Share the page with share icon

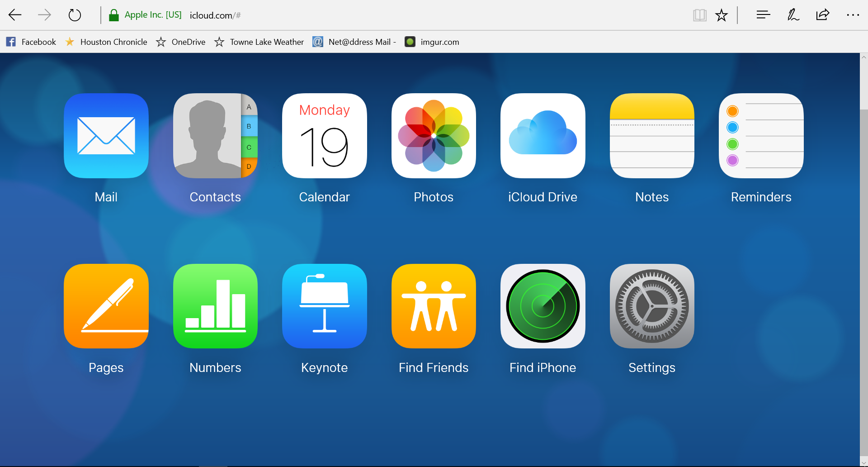(x=823, y=15)
